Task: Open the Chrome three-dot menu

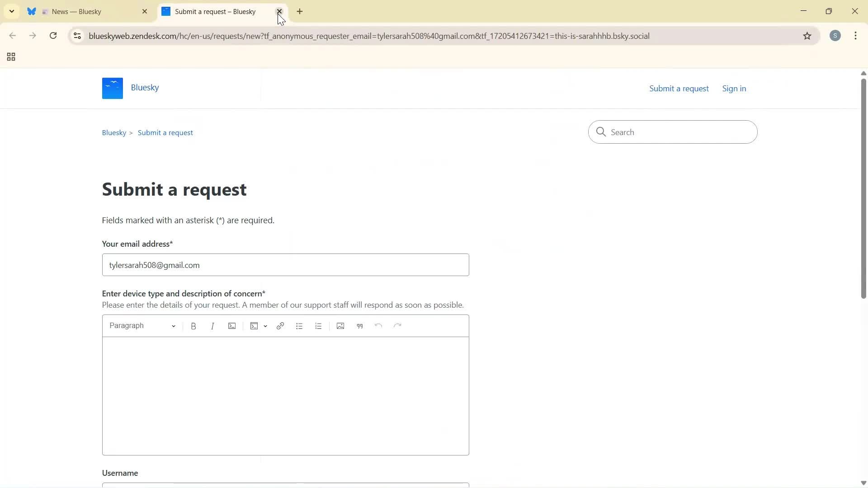Action: tap(856, 36)
